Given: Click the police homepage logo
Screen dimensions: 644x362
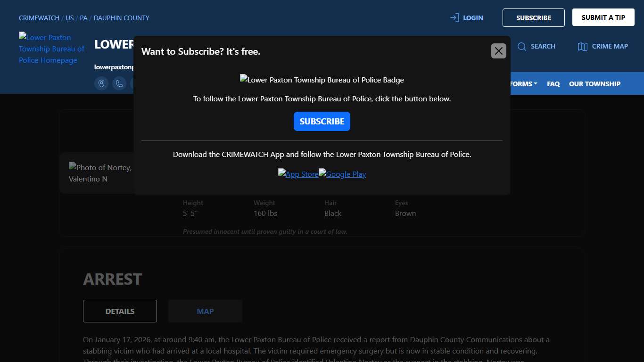Looking at the screenshot, I should pos(51,49).
